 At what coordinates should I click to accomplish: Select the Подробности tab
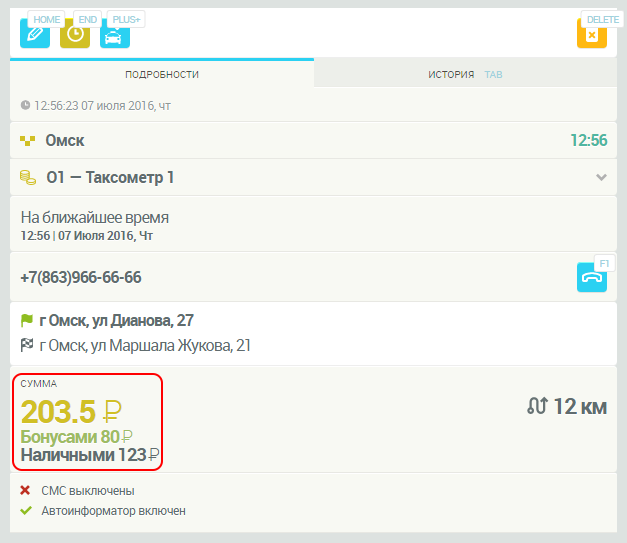tap(162, 75)
